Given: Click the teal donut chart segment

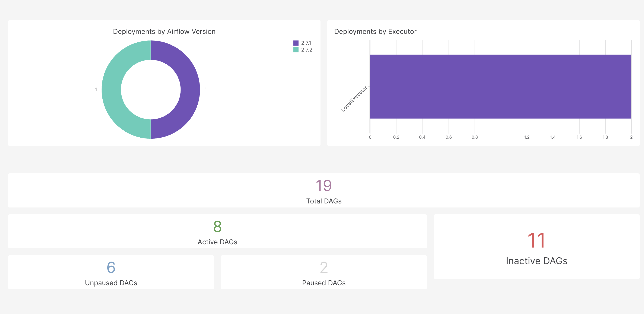Looking at the screenshot, I should coord(112,89).
